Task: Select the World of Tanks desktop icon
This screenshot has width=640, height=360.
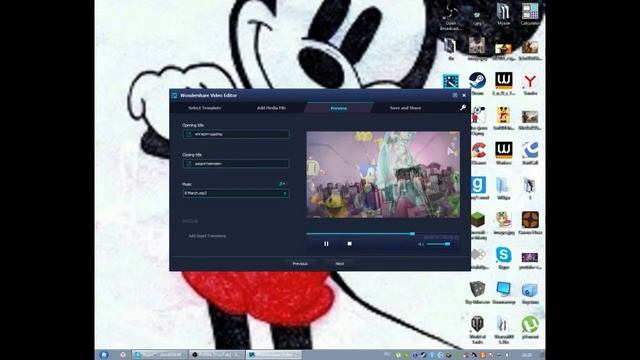Action: [477, 329]
